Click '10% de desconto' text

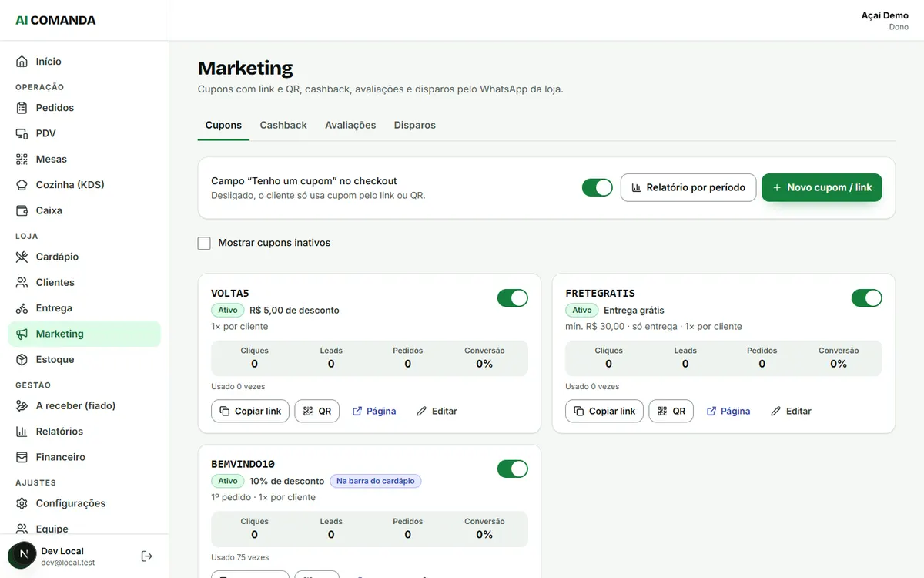click(286, 481)
